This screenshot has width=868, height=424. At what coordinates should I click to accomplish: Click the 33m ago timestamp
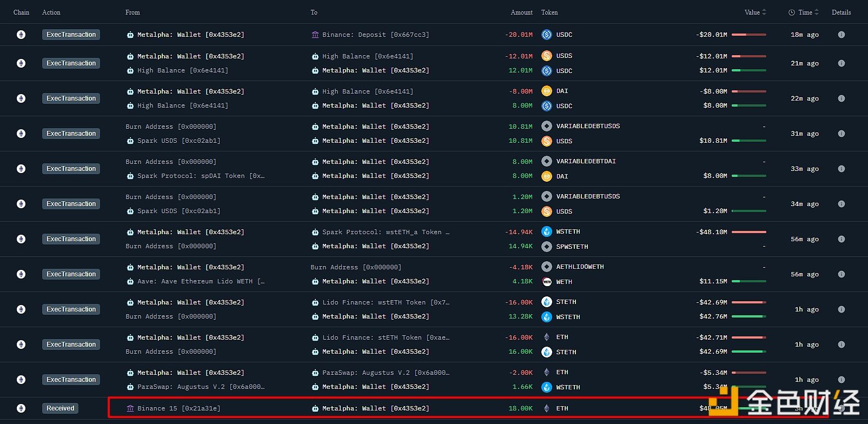click(x=804, y=169)
